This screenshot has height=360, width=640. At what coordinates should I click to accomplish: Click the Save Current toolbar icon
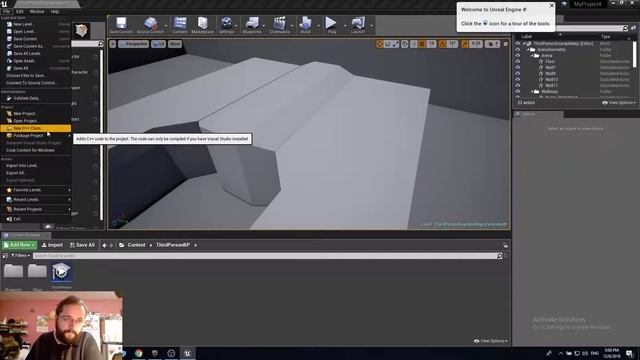coord(121,25)
